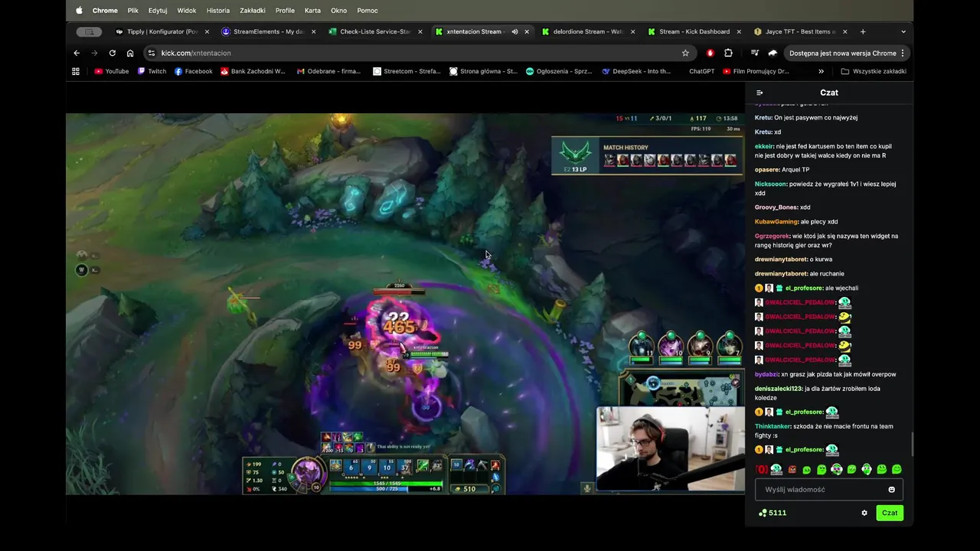Open a new browser tab

click(x=863, y=31)
